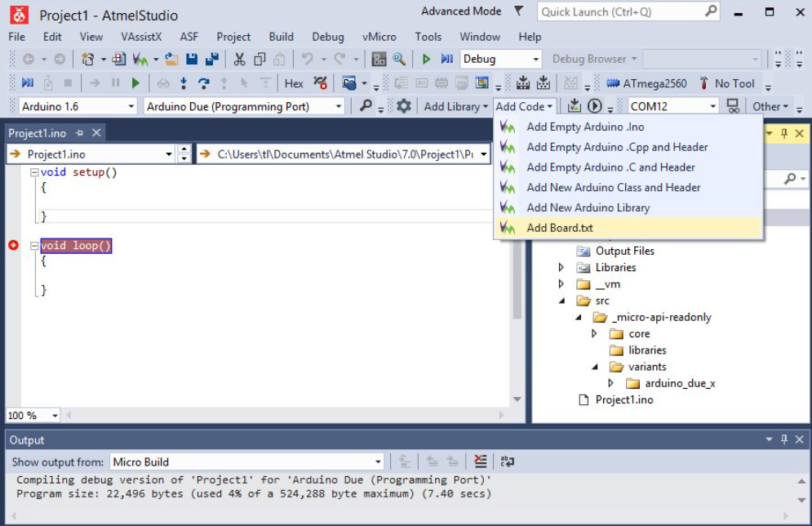The height and width of the screenshot is (526, 812).
Task: Select Add Empty Arduino .Ino
Action: click(628, 127)
